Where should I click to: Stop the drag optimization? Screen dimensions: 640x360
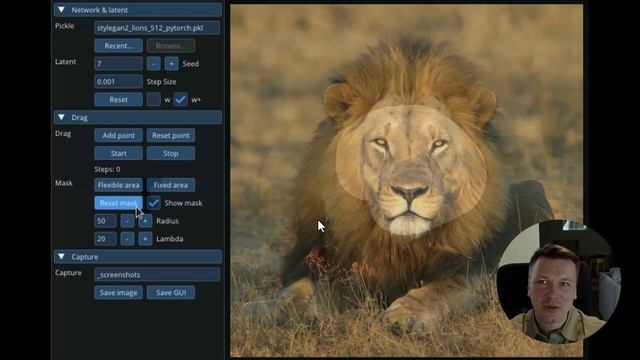(x=171, y=153)
